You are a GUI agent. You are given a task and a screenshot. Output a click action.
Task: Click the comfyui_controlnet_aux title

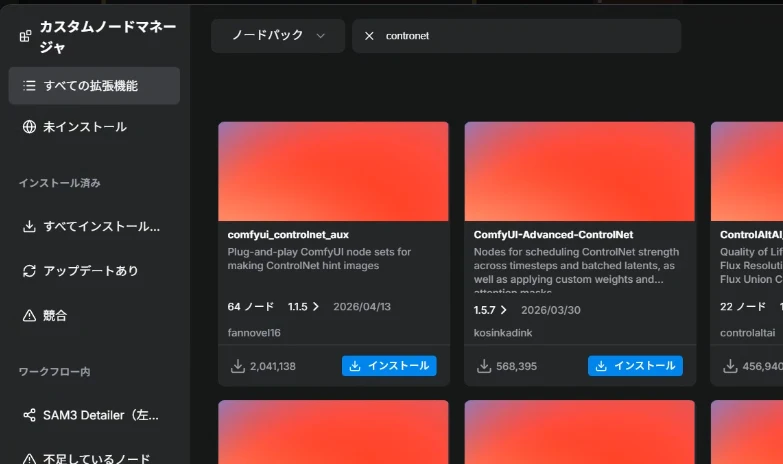[288, 235]
